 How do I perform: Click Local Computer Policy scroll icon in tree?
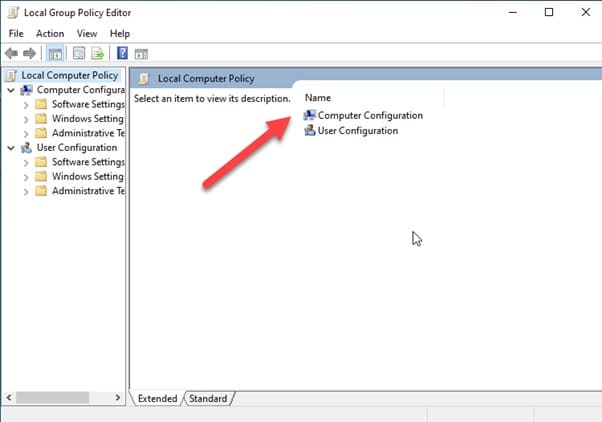(x=12, y=75)
